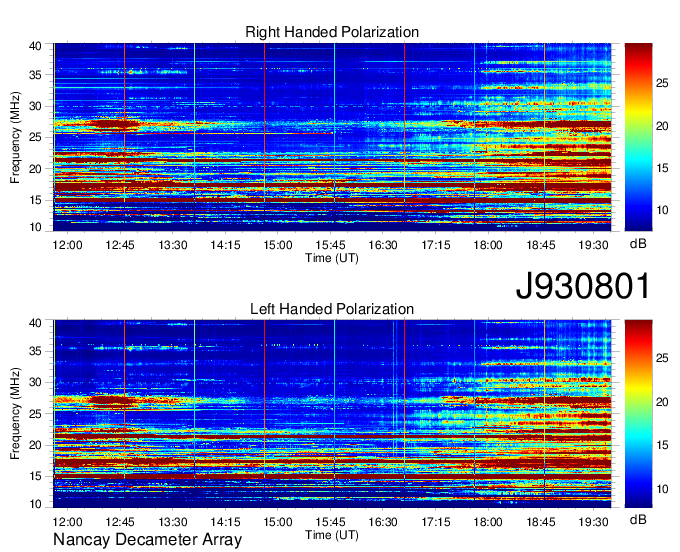Image resolution: width=680 pixels, height=552 pixels.
Task: Click the 18:45 time tick of top plot
Action: (x=541, y=245)
